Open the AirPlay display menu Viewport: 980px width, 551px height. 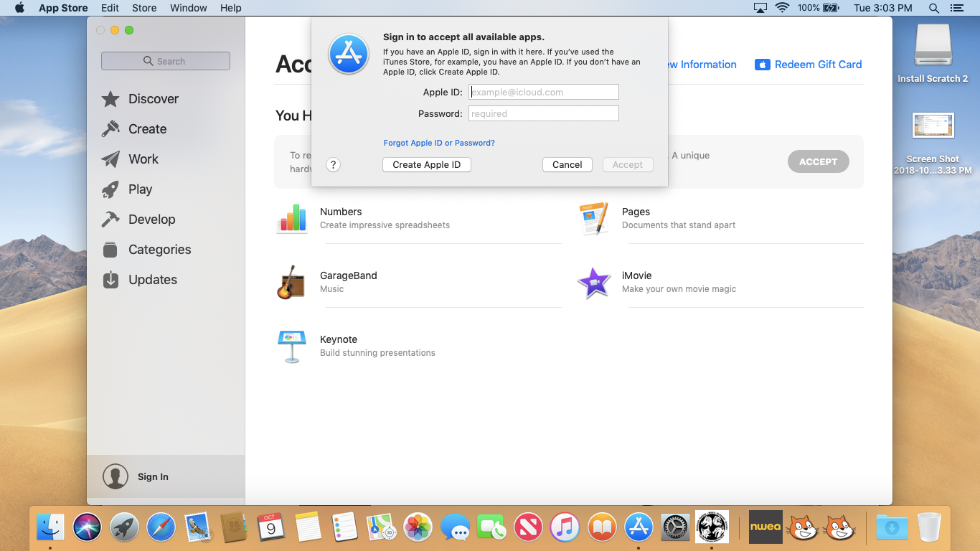coord(760,8)
